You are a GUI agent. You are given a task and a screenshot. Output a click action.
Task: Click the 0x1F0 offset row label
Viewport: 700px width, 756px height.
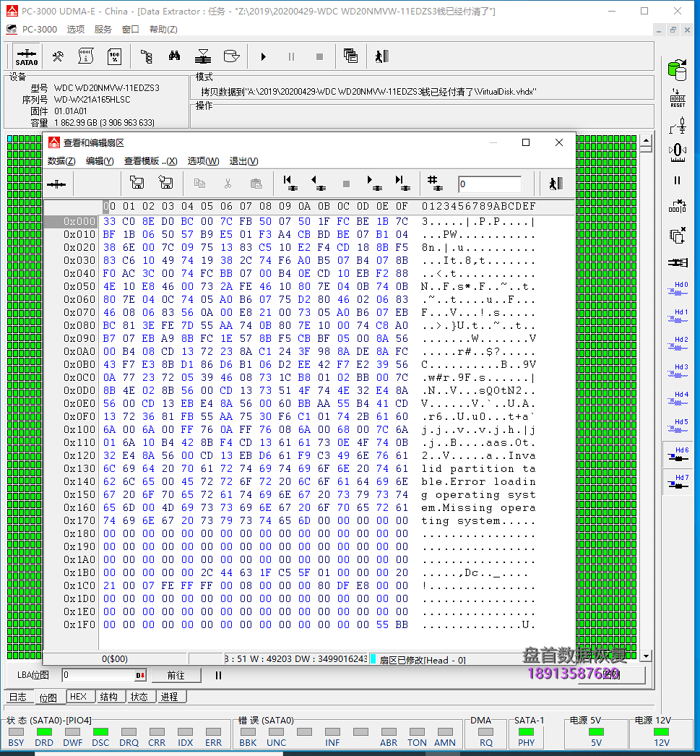79,624
